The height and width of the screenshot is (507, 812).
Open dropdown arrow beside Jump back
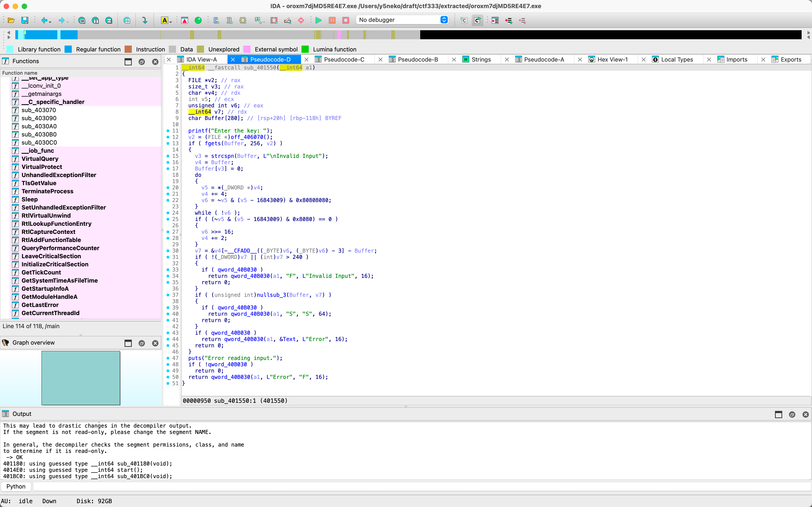click(50, 22)
